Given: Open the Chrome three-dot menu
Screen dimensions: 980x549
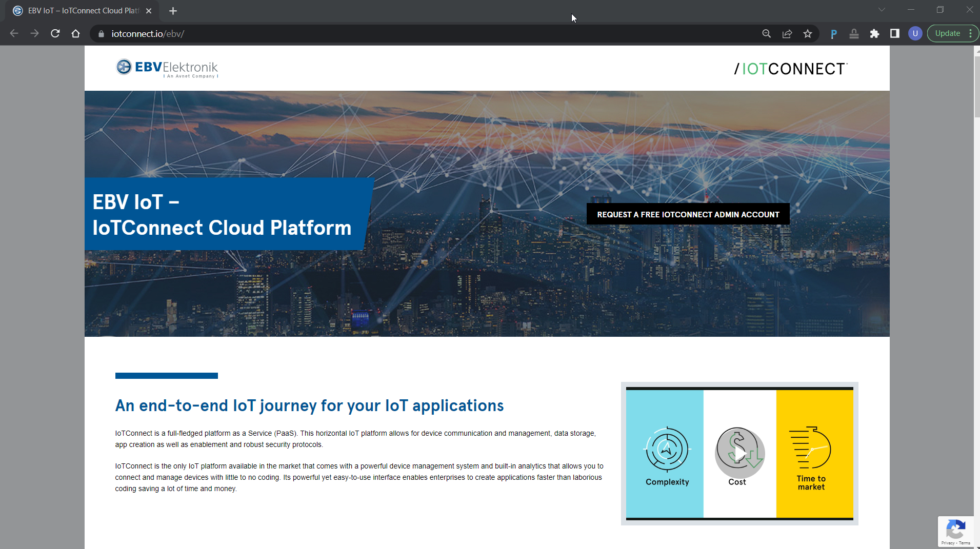Looking at the screenshot, I should 971,34.
